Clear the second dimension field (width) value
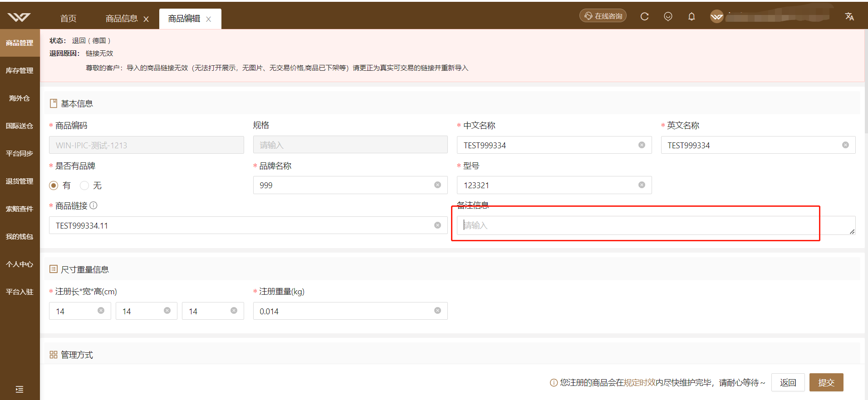868x400 pixels. [167, 311]
